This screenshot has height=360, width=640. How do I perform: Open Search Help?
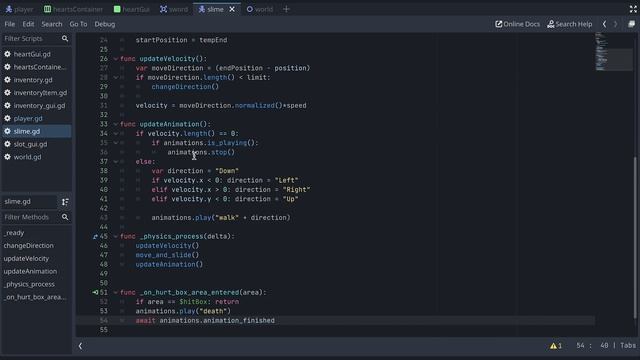point(570,24)
